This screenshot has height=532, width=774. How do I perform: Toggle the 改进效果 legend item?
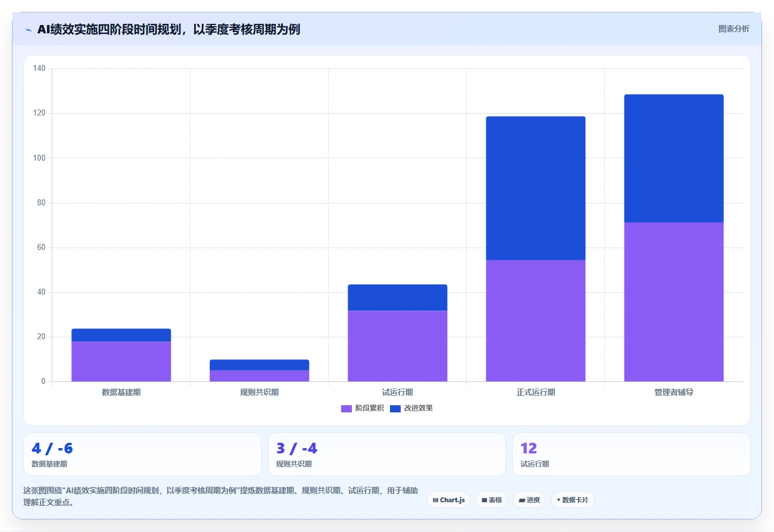coord(411,408)
